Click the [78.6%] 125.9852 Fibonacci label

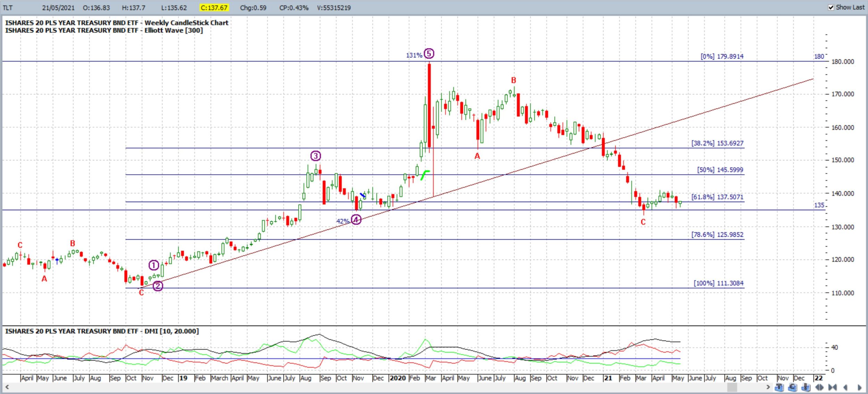coord(717,235)
